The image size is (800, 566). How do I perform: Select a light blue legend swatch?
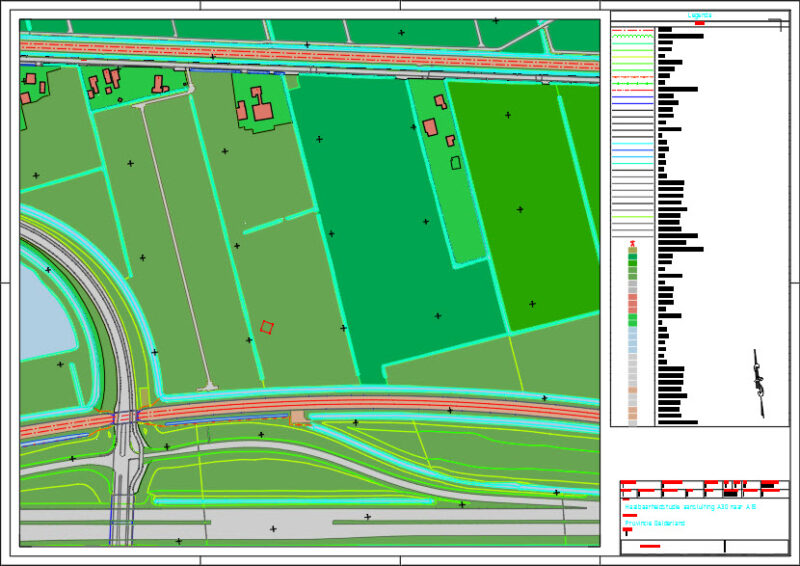(632, 338)
